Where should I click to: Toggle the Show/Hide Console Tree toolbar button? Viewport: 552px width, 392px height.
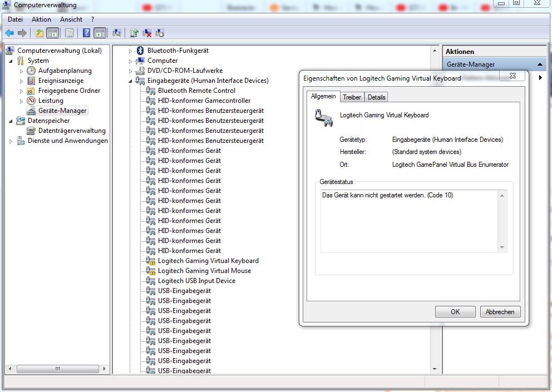(53, 33)
